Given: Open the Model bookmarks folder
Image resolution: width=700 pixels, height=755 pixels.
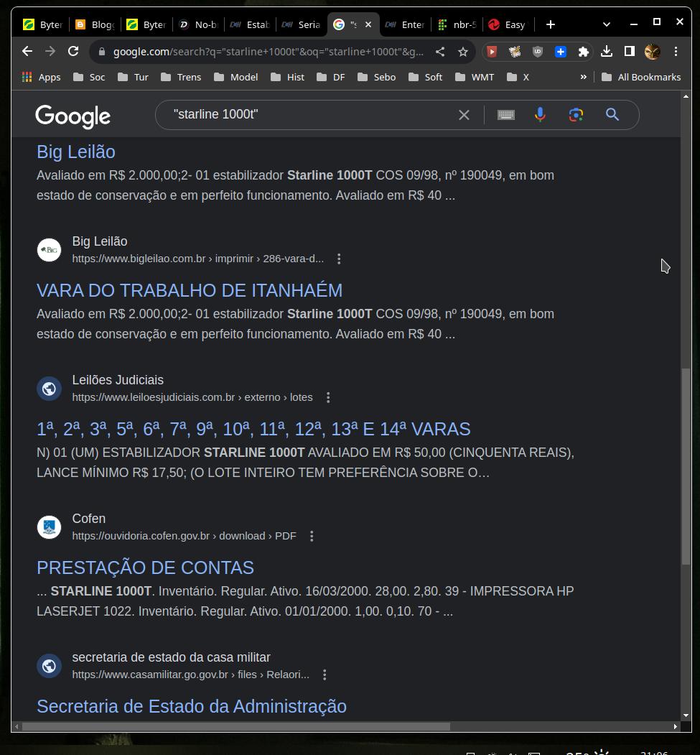Looking at the screenshot, I should coord(235,77).
